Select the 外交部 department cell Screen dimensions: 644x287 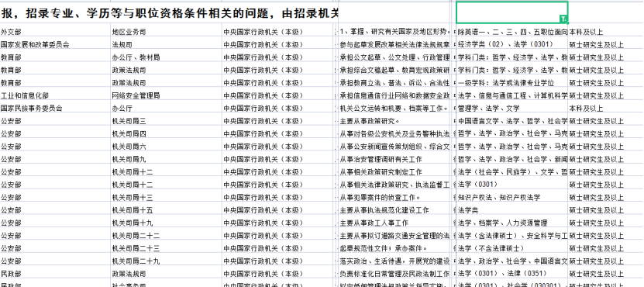click(56, 32)
